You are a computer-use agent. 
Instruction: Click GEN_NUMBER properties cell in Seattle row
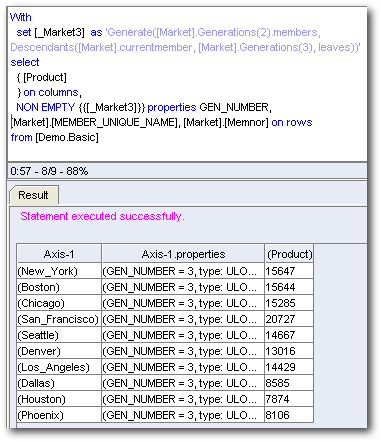(x=183, y=335)
